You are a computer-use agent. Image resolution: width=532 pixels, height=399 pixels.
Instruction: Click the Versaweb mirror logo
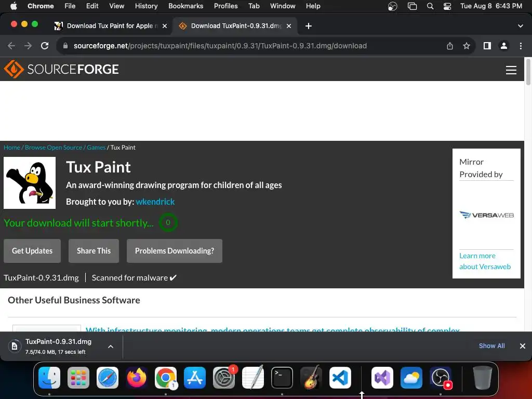coord(486,215)
